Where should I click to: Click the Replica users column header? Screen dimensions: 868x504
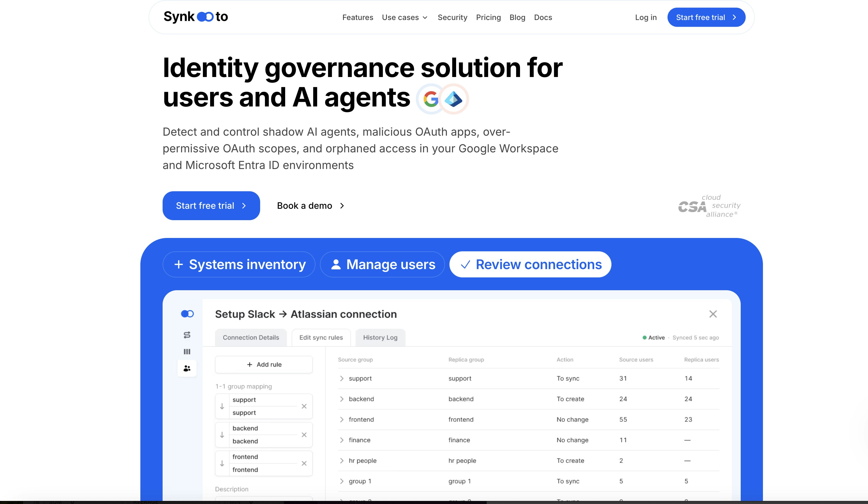[701, 360]
